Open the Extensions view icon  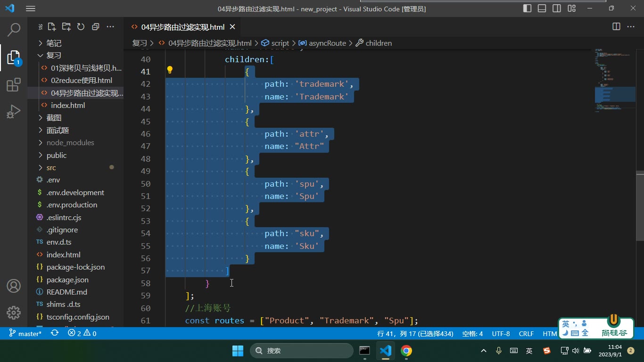[14, 85]
